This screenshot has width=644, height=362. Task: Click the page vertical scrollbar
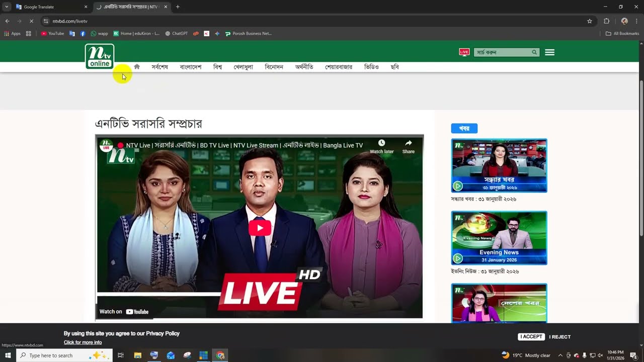click(x=641, y=157)
